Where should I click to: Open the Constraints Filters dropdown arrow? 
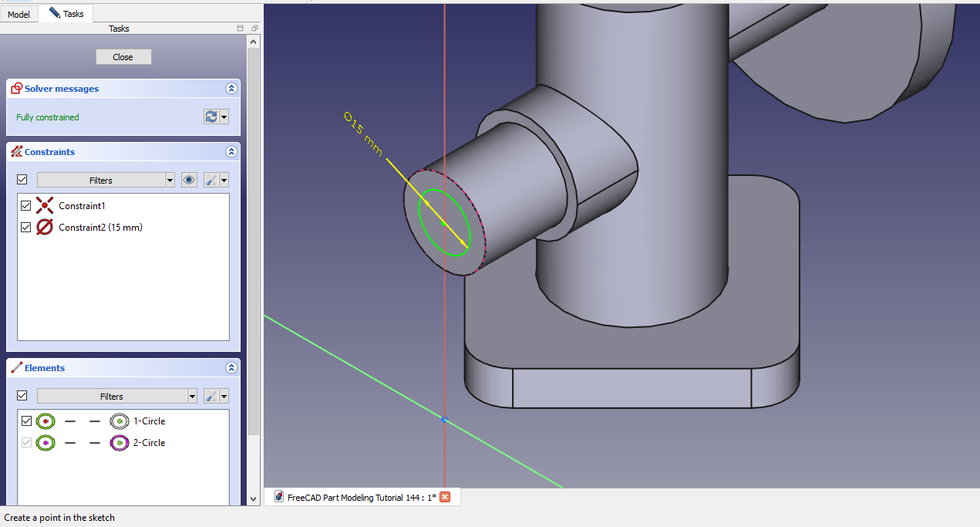[x=170, y=180]
